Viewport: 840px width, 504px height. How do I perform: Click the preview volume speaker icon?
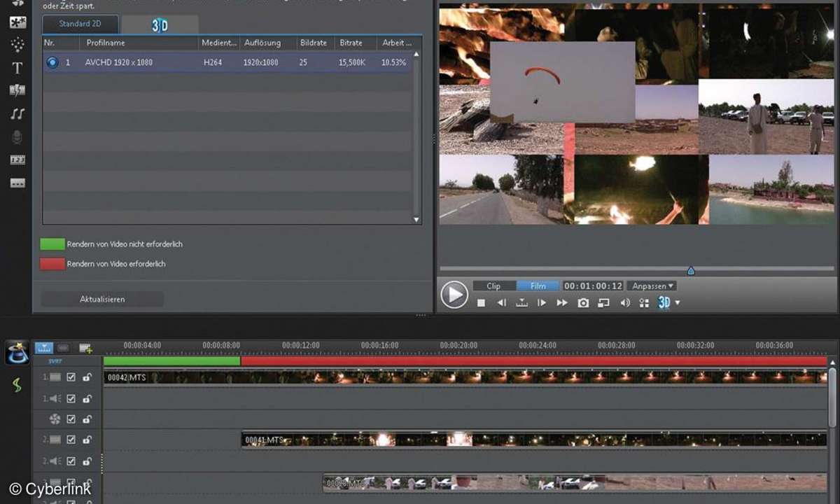(624, 303)
